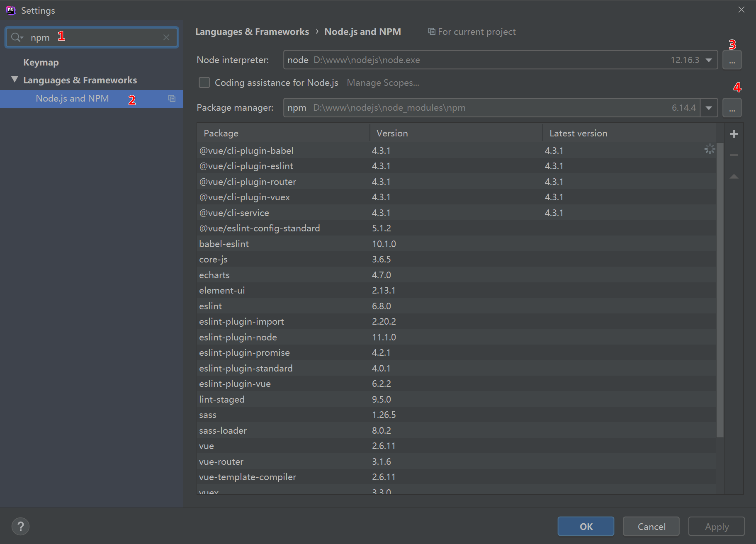
Task: Select the @vue/cli-plugin-babel package row
Action: coord(457,151)
